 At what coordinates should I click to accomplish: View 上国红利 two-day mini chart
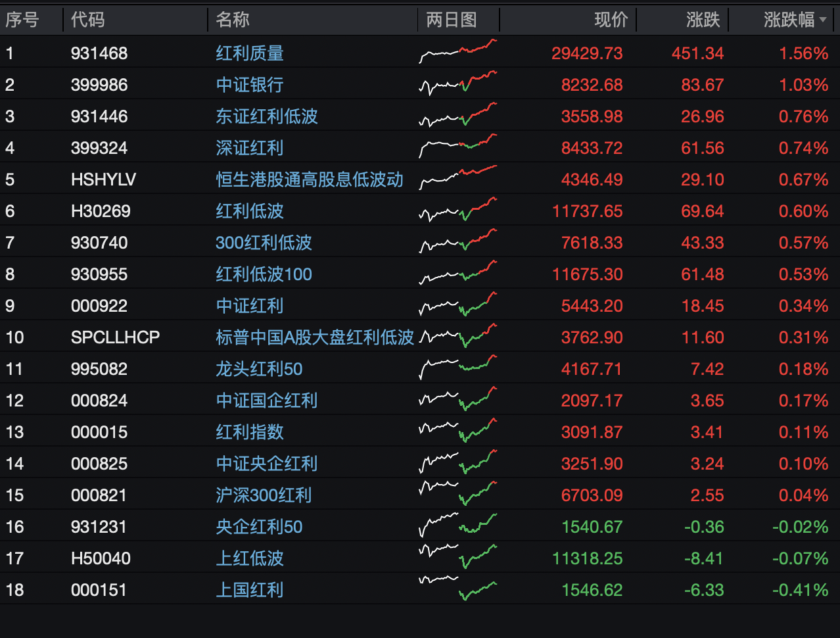pyautogui.click(x=458, y=587)
